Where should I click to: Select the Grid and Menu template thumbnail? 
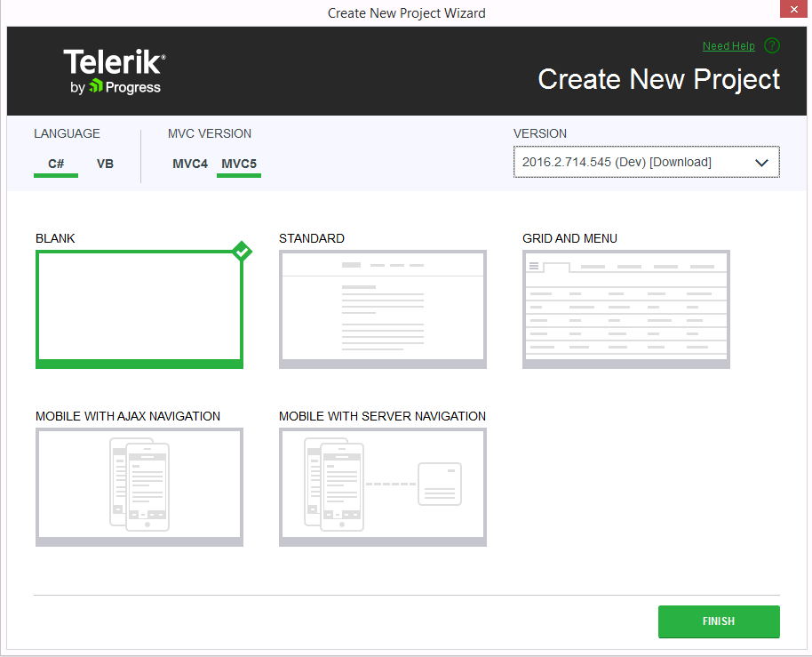tap(626, 309)
